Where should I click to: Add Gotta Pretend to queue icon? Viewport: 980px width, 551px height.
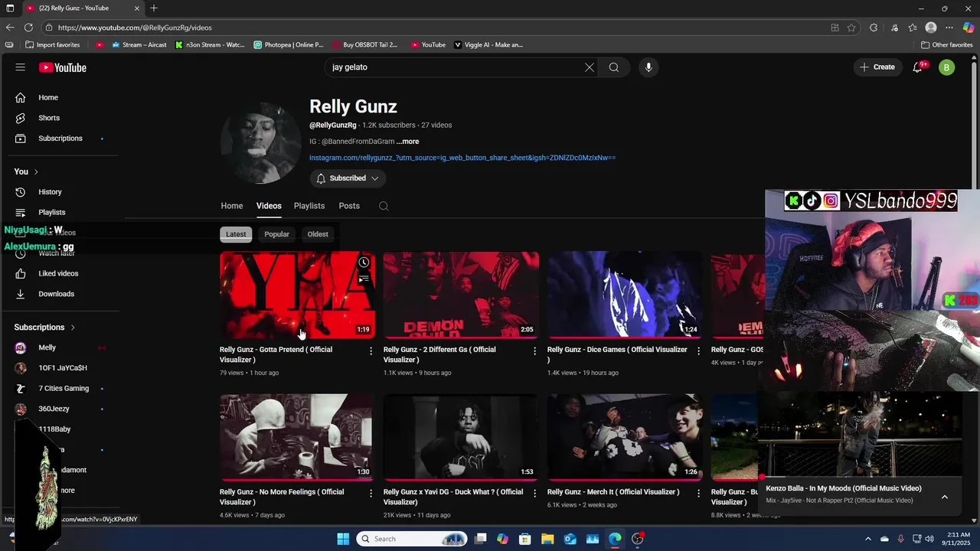(364, 279)
